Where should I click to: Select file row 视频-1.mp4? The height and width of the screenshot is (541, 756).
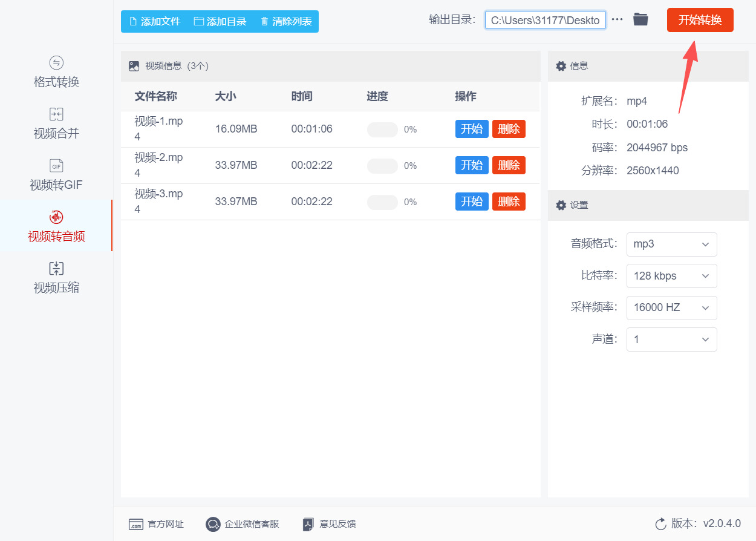[330, 129]
